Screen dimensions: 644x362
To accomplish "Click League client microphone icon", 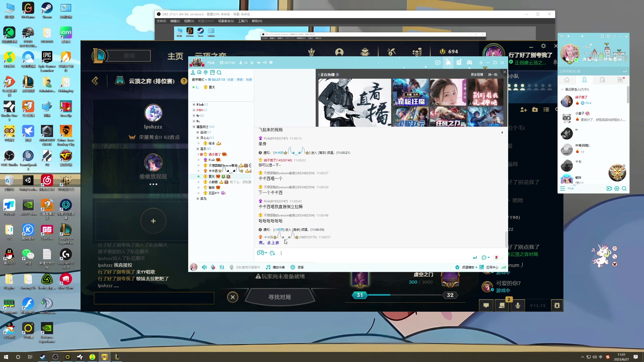I will pyautogui.click(x=518, y=305).
